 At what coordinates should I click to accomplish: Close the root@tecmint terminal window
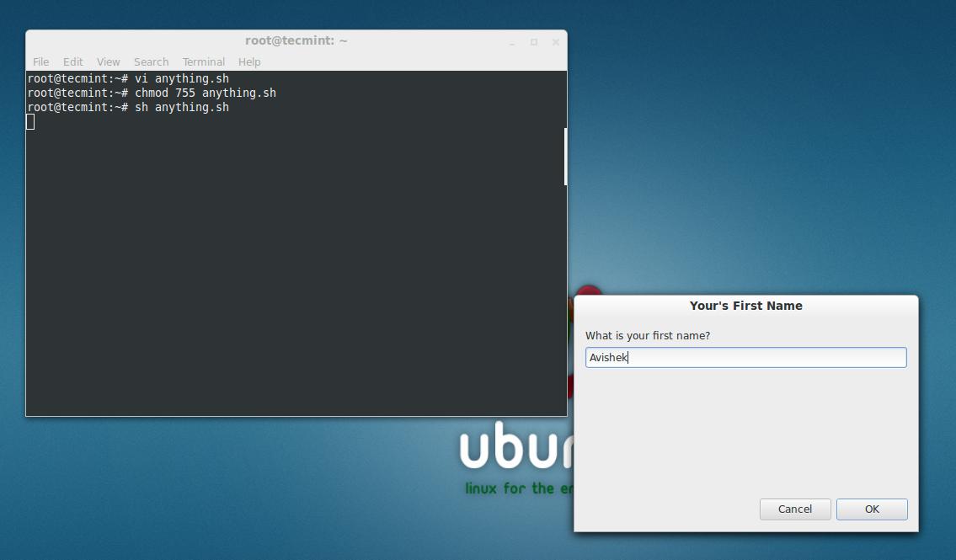tap(555, 42)
